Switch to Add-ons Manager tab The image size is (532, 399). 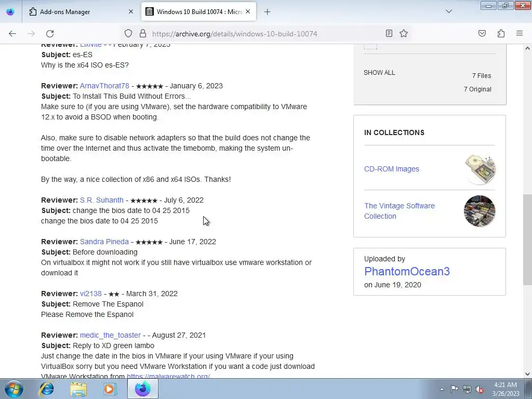click(80, 12)
